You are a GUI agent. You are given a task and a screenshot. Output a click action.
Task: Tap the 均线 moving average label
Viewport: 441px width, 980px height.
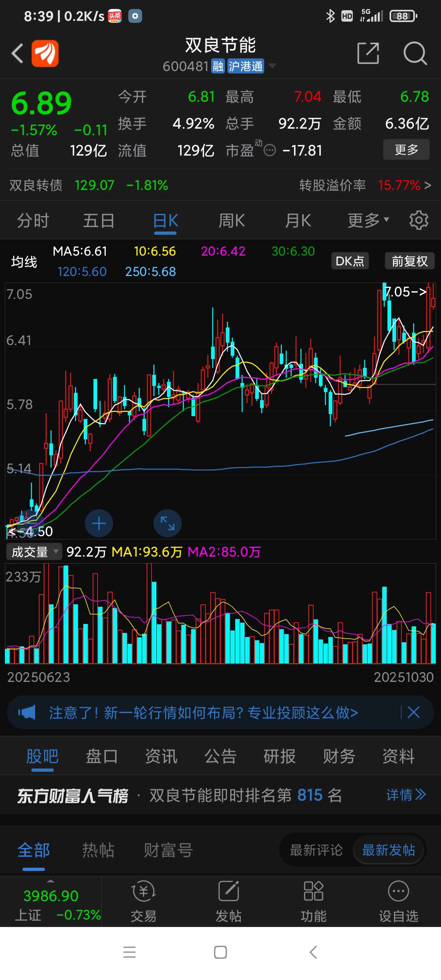click(24, 262)
